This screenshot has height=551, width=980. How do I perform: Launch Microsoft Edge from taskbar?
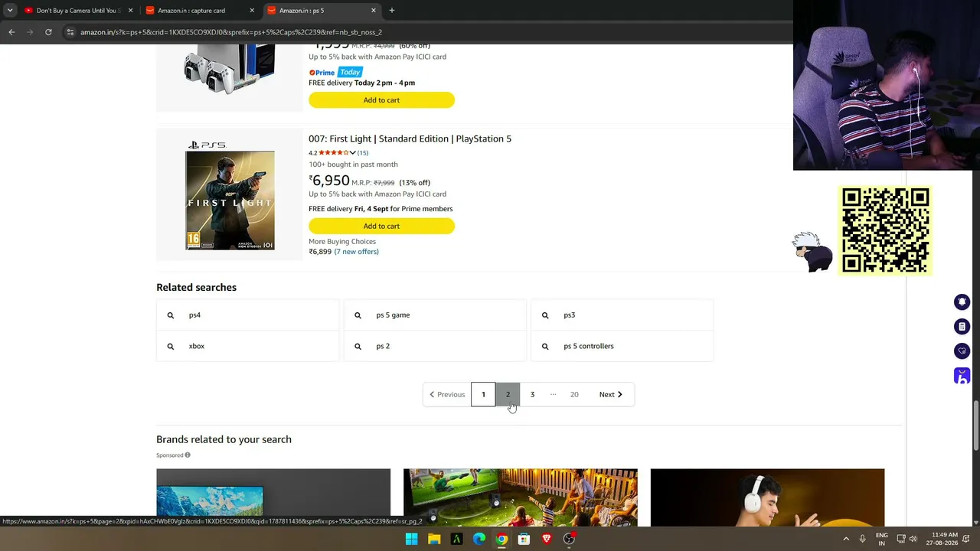(479, 539)
